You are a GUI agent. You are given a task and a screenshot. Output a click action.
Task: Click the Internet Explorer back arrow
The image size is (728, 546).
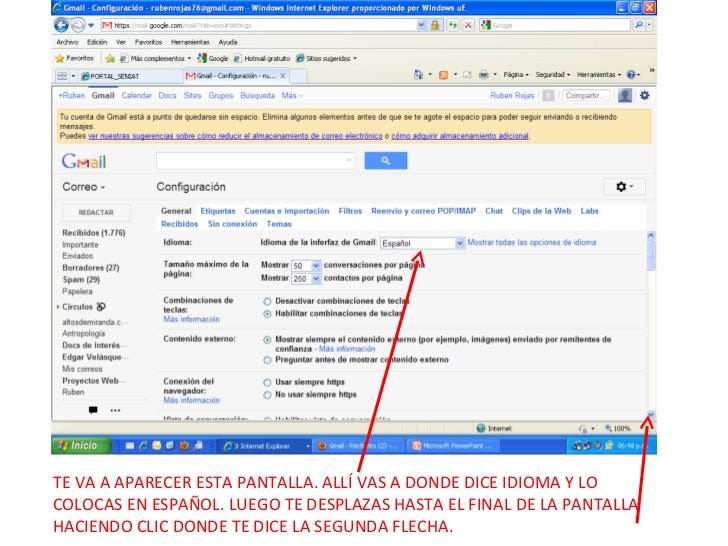click(63, 24)
